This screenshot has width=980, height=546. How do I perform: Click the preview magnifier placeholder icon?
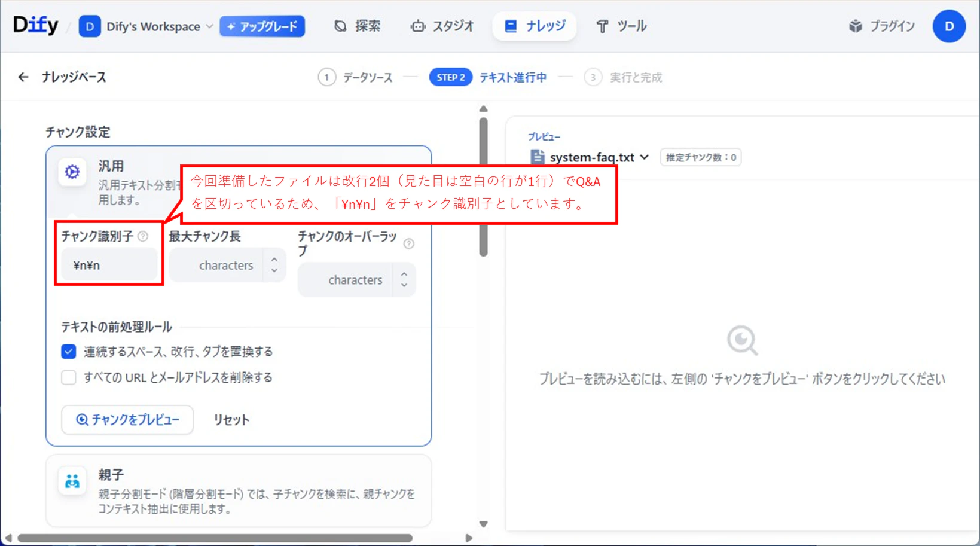[743, 341]
